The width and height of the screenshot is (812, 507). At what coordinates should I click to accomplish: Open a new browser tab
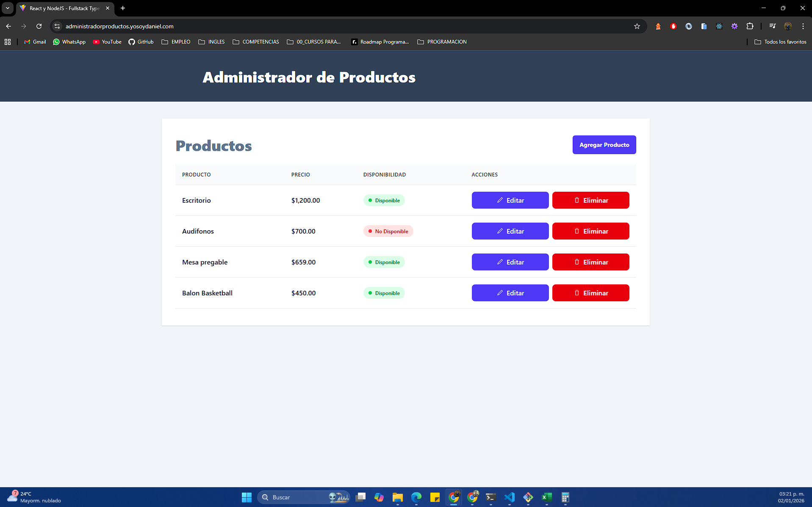click(123, 8)
